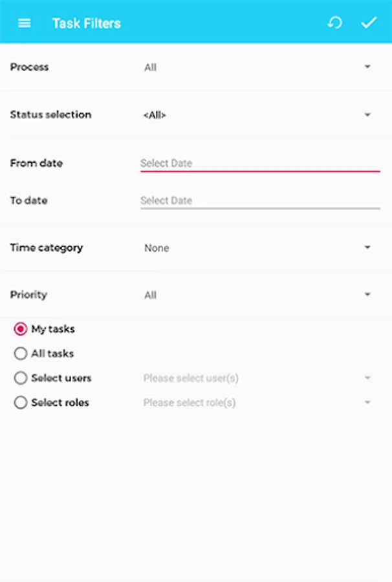The image size is (392, 582).
Task: Reset filters with the refresh icon
Action: coord(334,23)
